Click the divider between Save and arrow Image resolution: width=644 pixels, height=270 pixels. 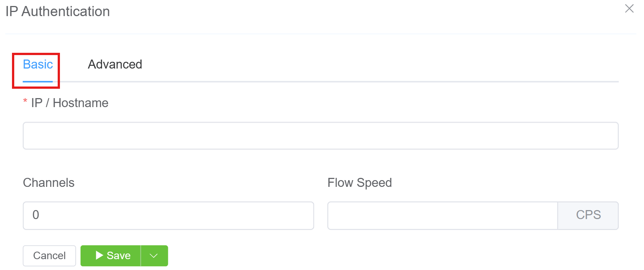[140, 256]
